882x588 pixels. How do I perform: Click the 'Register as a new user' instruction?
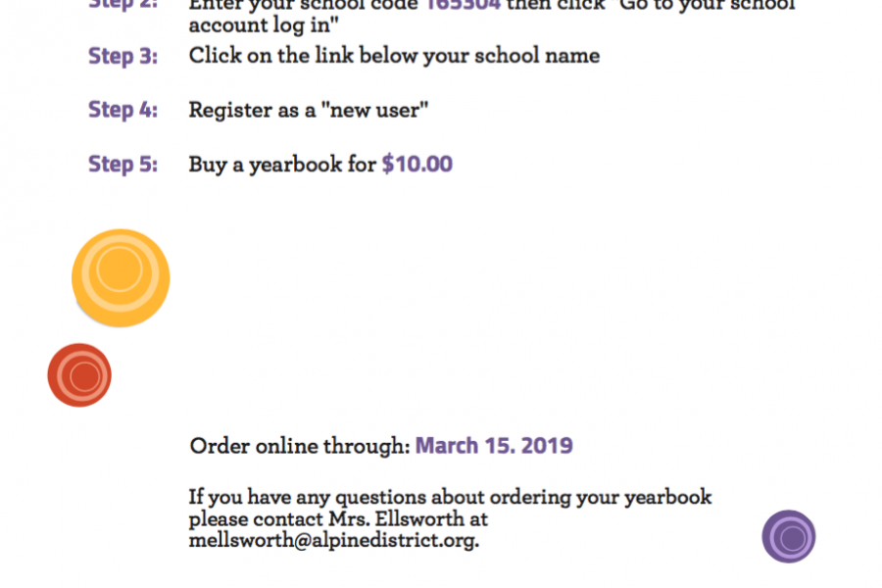click(x=309, y=111)
